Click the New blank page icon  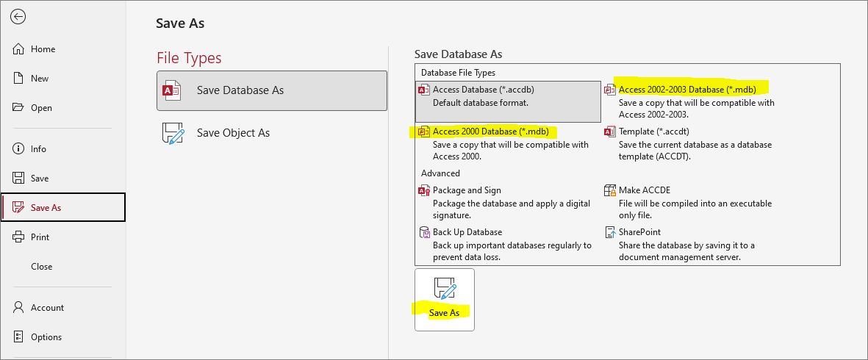coord(18,79)
